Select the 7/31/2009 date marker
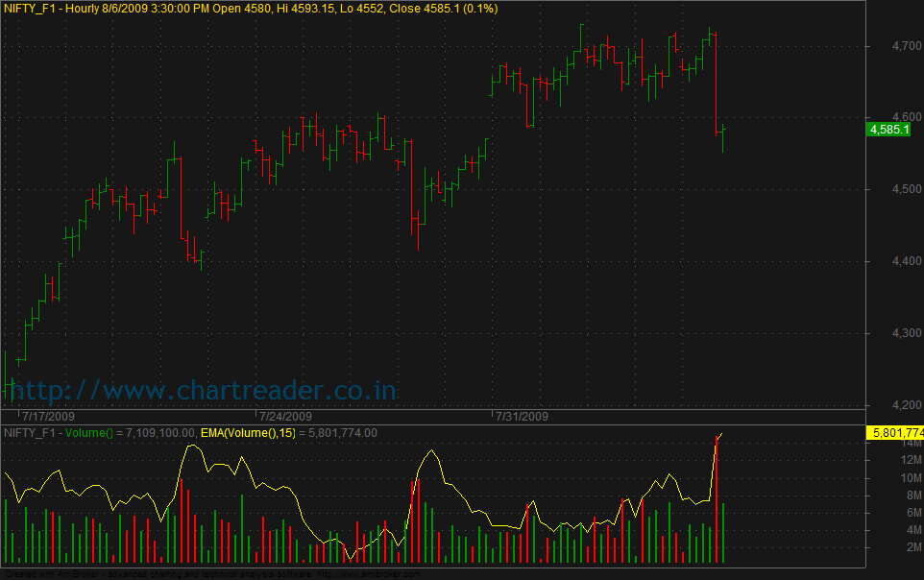924x580 pixels. click(521, 417)
